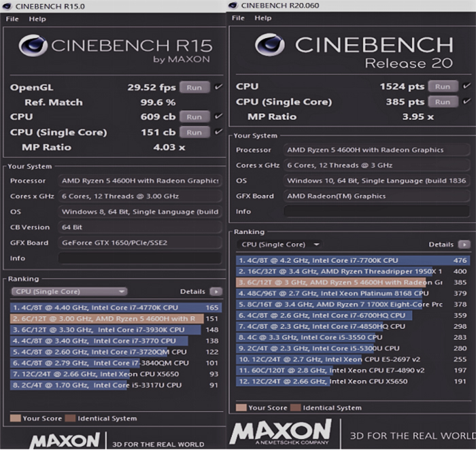Run the CPU test in R20
The height and width of the screenshot is (450, 476).
click(443, 86)
